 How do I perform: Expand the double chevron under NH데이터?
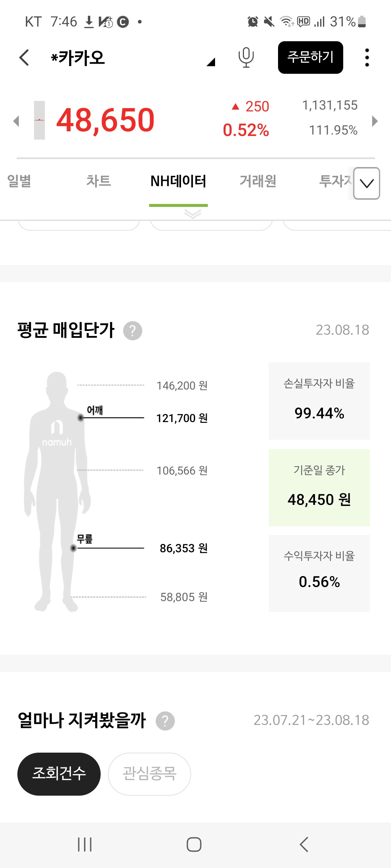[x=193, y=214]
